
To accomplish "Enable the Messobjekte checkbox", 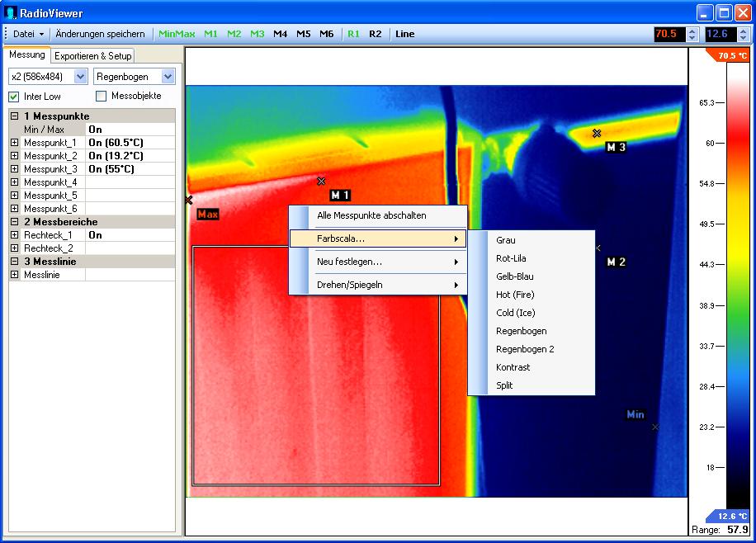I will (x=102, y=97).
